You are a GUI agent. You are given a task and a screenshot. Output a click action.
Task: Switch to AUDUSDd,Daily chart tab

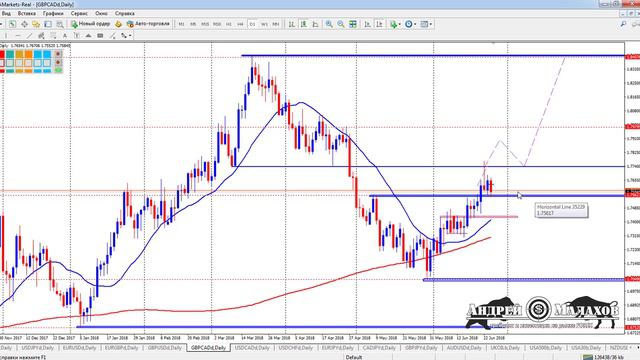click(464, 348)
